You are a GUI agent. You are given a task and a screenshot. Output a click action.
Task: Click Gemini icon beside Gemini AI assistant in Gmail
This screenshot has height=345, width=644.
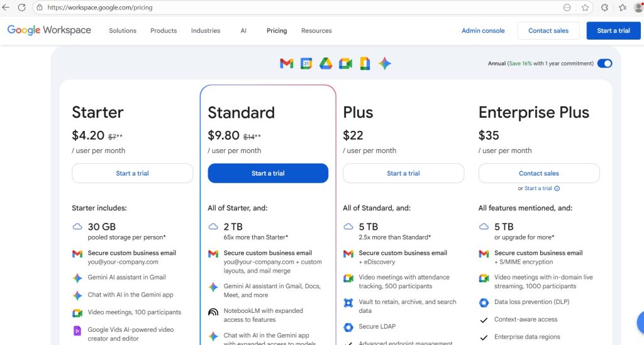[x=77, y=278]
